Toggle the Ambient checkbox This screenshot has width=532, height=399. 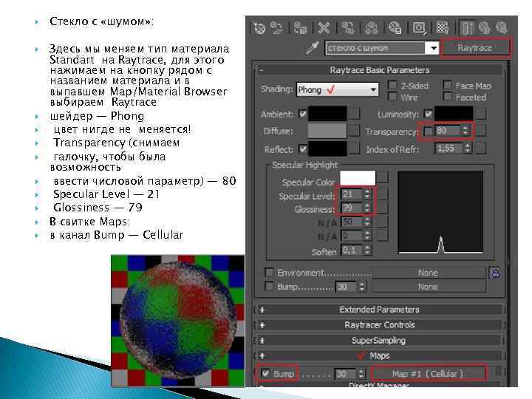pyautogui.click(x=303, y=114)
